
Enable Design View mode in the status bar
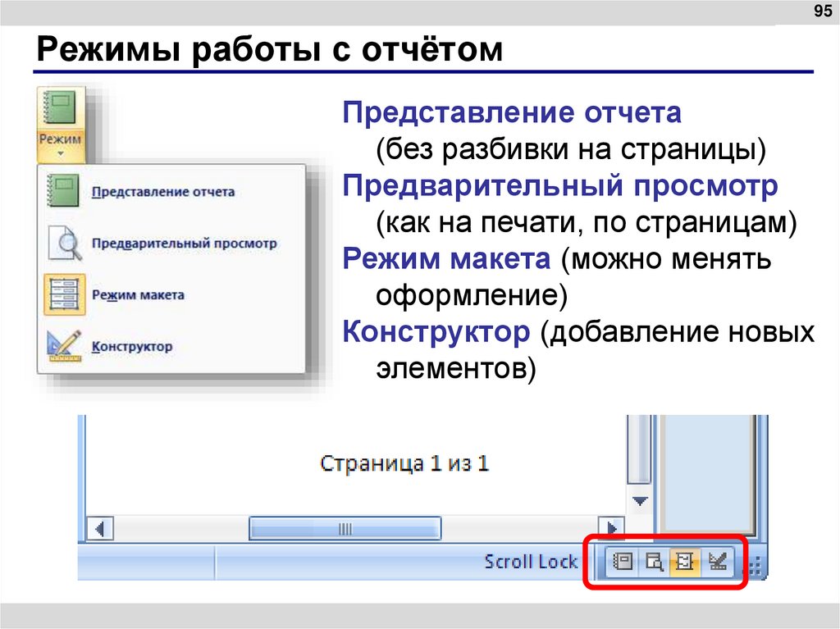(718, 562)
